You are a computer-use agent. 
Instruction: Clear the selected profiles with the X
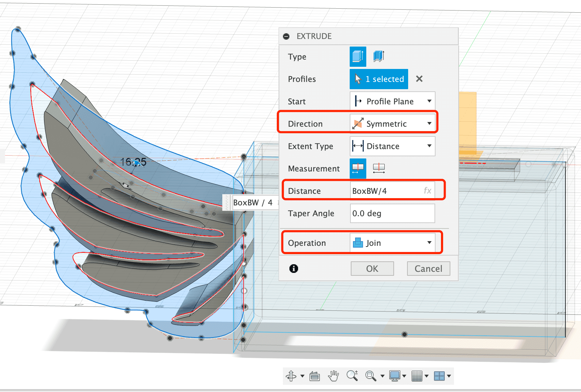click(x=419, y=79)
